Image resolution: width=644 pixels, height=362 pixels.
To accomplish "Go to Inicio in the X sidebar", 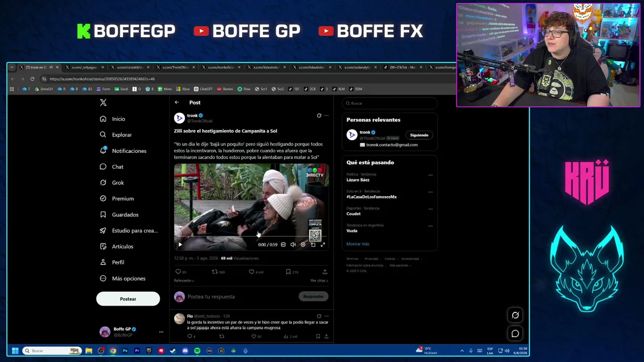I will (112, 119).
